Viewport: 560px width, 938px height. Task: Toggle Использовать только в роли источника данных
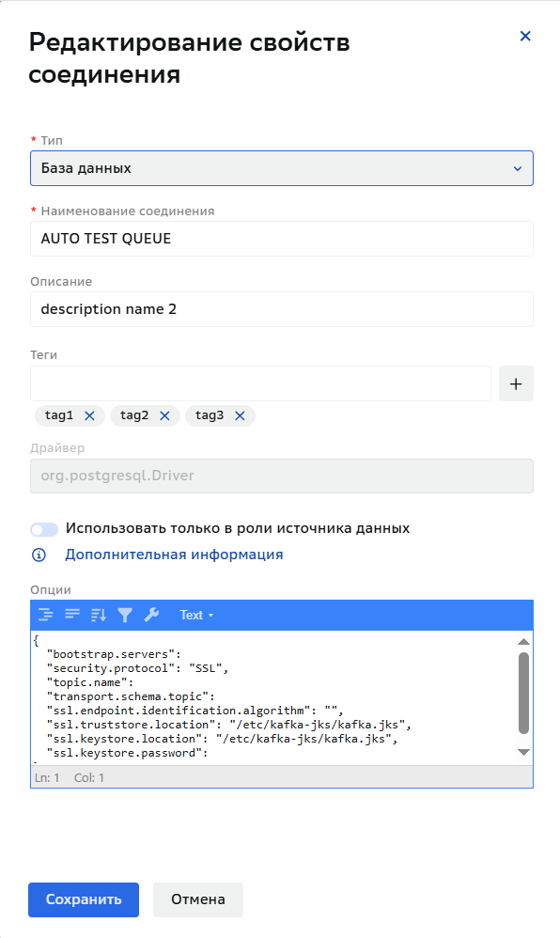[44, 529]
